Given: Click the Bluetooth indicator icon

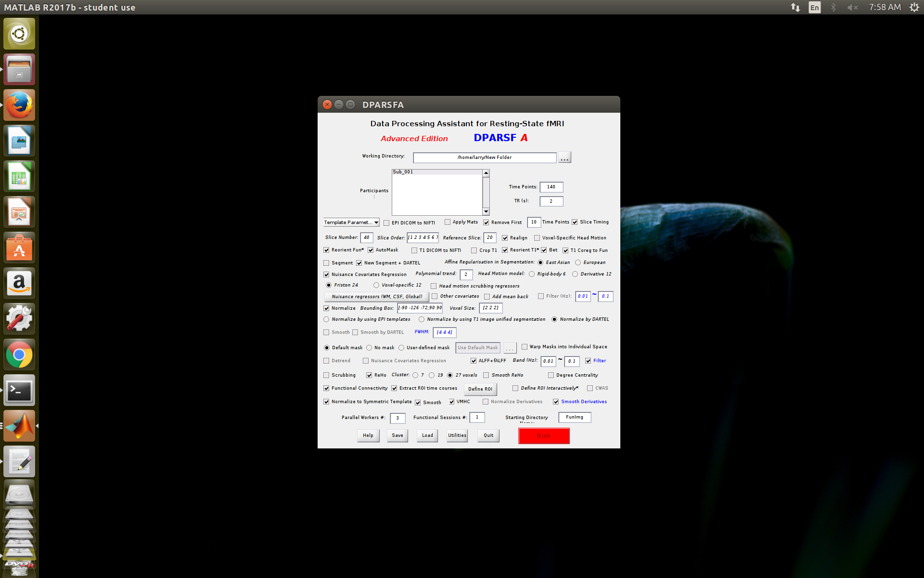Looking at the screenshot, I should [x=834, y=7].
